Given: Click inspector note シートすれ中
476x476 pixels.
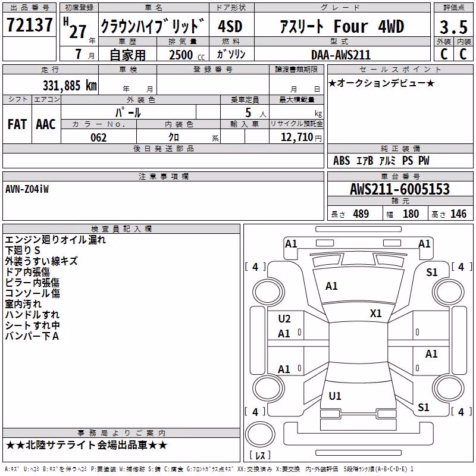Looking at the screenshot, I should click(32, 325).
